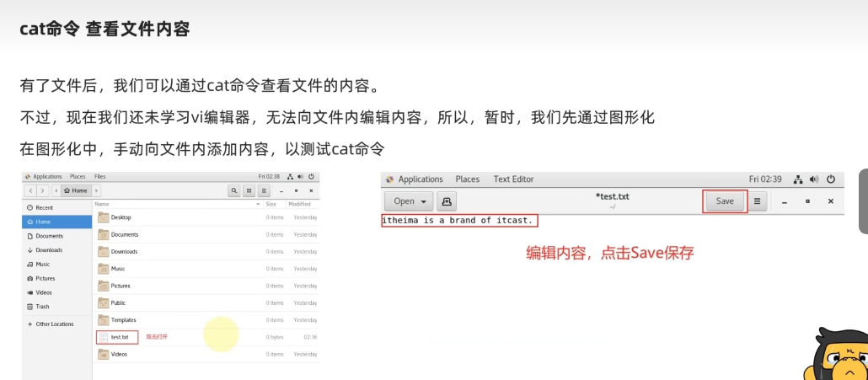Select Downloads in Files sidebar
Image resolution: width=868 pixels, height=380 pixels.
pyautogui.click(x=49, y=250)
